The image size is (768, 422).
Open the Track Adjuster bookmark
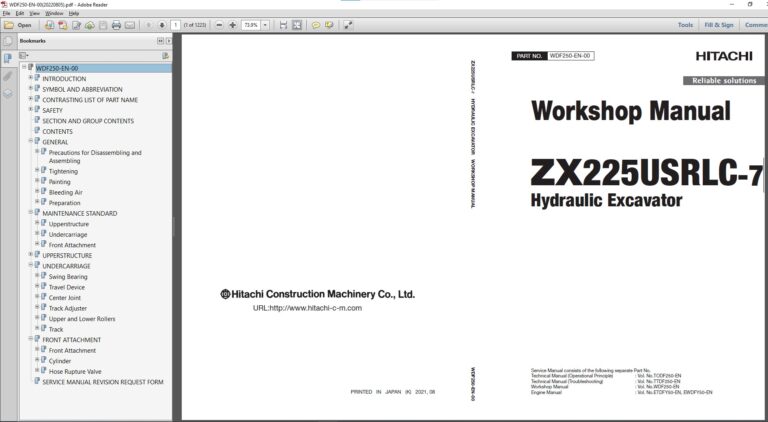pos(68,308)
